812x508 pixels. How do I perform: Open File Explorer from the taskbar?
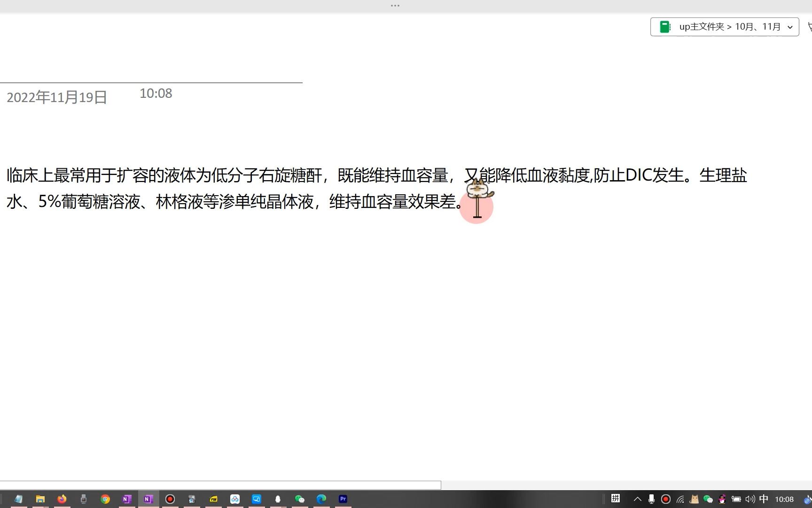pyautogui.click(x=40, y=499)
